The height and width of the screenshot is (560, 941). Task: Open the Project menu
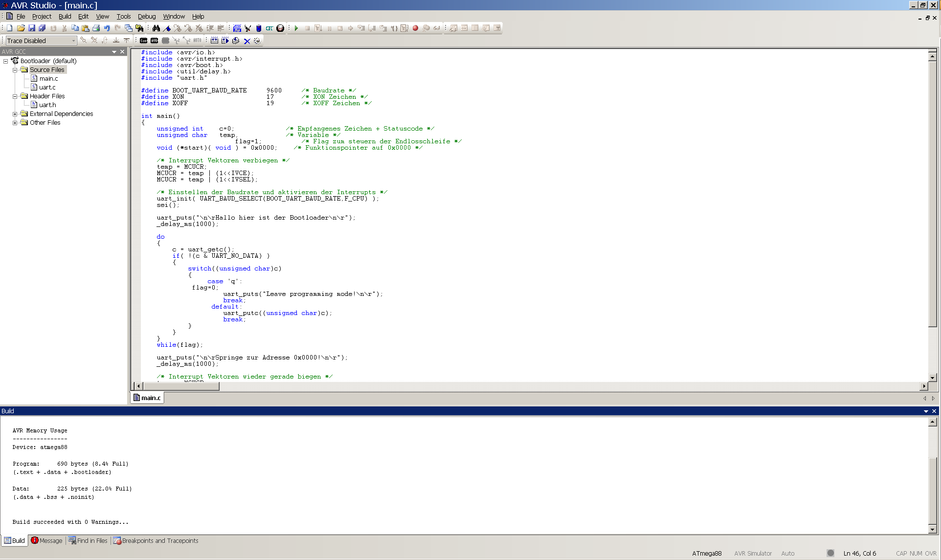pos(42,17)
